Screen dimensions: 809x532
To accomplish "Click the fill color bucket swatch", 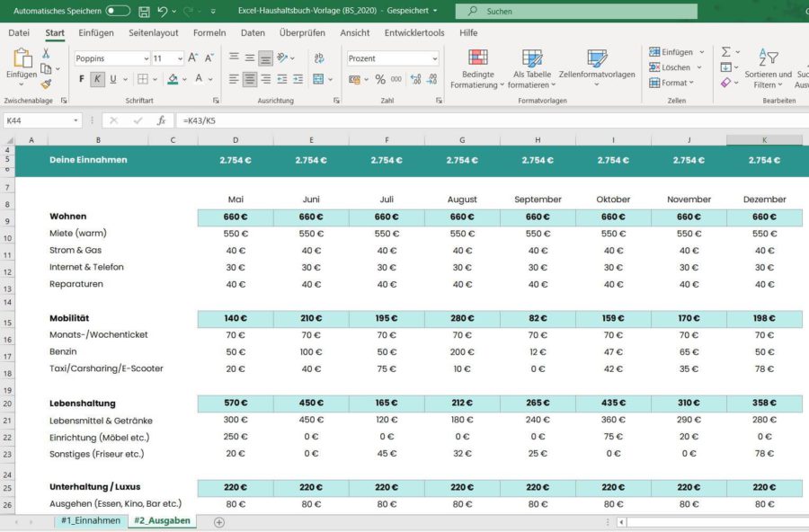I will [173, 79].
